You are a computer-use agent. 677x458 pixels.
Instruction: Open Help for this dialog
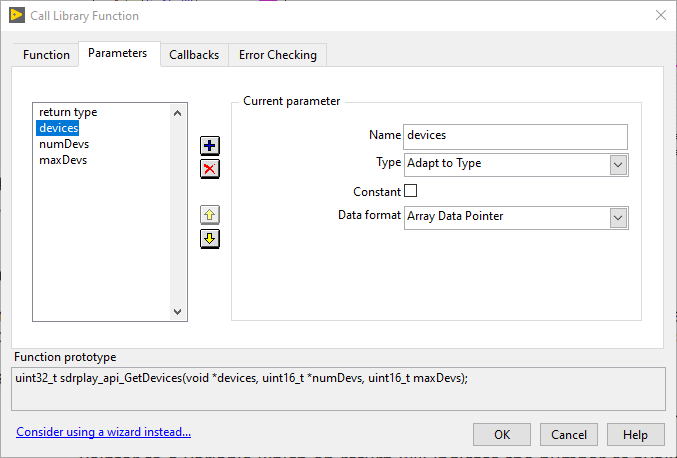point(635,434)
